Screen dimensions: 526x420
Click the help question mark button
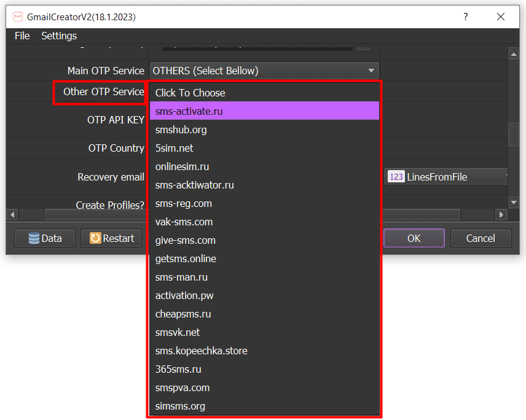(466, 17)
